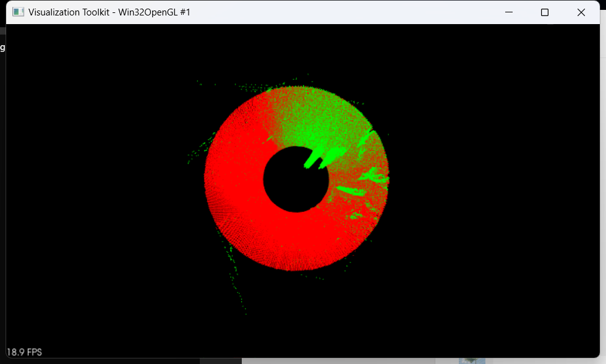Minimize the Visualization Toolkit window

pyautogui.click(x=509, y=12)
